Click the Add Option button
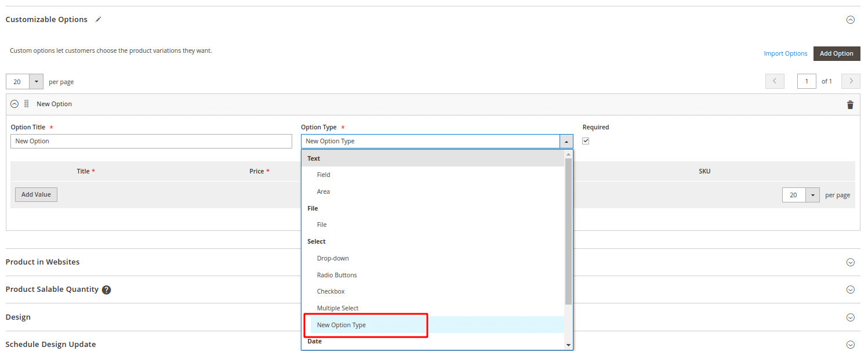 point(836,53)
